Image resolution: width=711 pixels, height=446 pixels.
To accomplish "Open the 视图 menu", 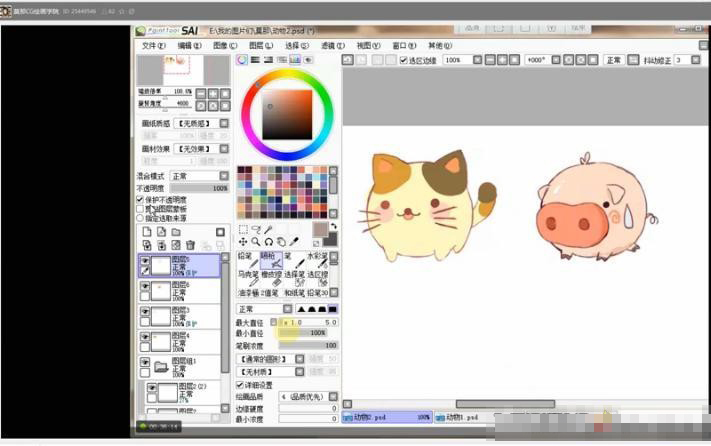I will click(369, 46).
